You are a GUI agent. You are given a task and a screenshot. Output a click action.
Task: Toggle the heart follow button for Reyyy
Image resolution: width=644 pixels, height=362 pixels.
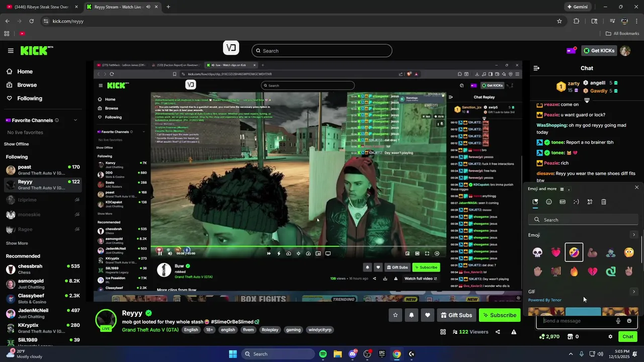[x=428, y=315]
